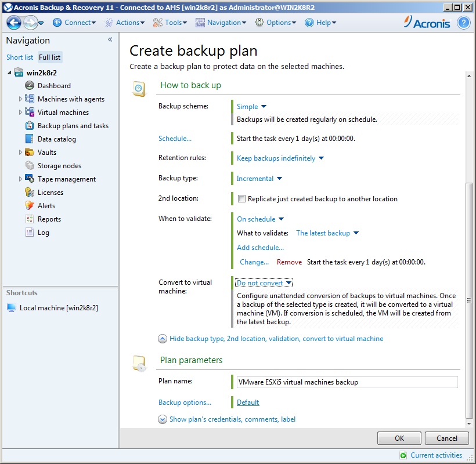Open the On schedule validation dropdown
The width and height of the screenshot is (476, 464).
[x=261, y=219]
